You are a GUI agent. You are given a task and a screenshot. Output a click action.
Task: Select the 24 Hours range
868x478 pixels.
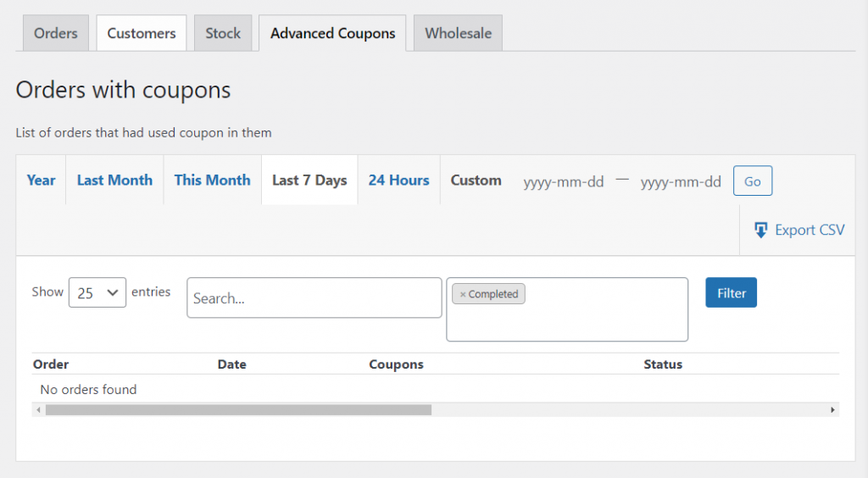[x=398, y=180]
